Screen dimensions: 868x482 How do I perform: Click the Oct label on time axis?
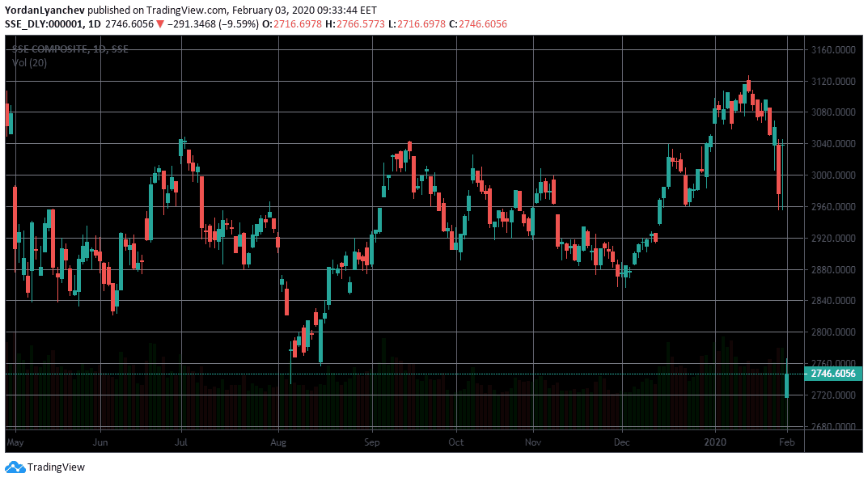point(456,442)
